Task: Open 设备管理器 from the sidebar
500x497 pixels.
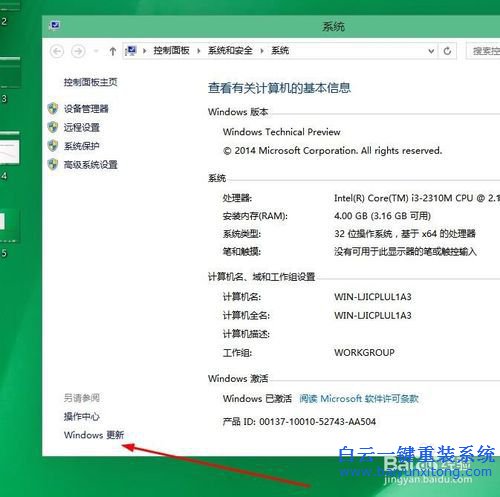Action: pos(86,108)
